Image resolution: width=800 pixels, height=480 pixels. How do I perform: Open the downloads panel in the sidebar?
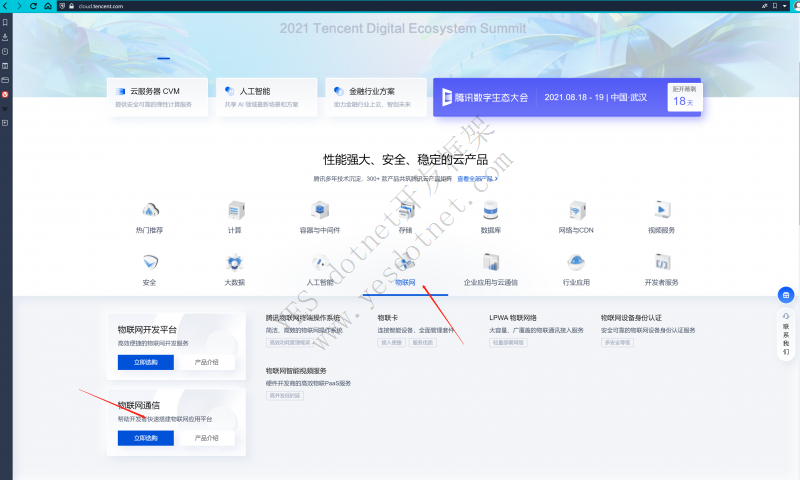click(5, 37)
